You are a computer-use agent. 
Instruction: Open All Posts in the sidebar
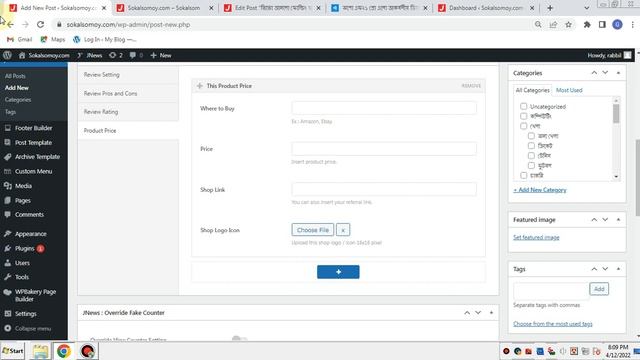point(15,76)
